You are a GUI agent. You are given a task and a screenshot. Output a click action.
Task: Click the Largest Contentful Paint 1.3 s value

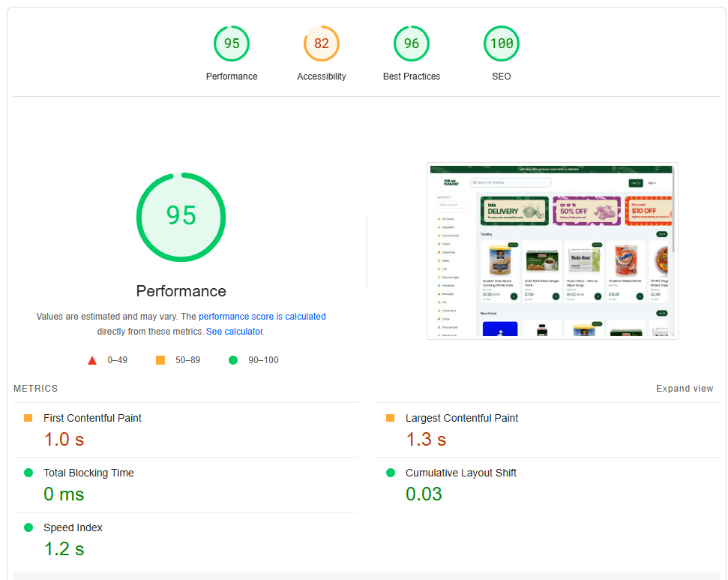pyautogui.click(x=426, y=440)
